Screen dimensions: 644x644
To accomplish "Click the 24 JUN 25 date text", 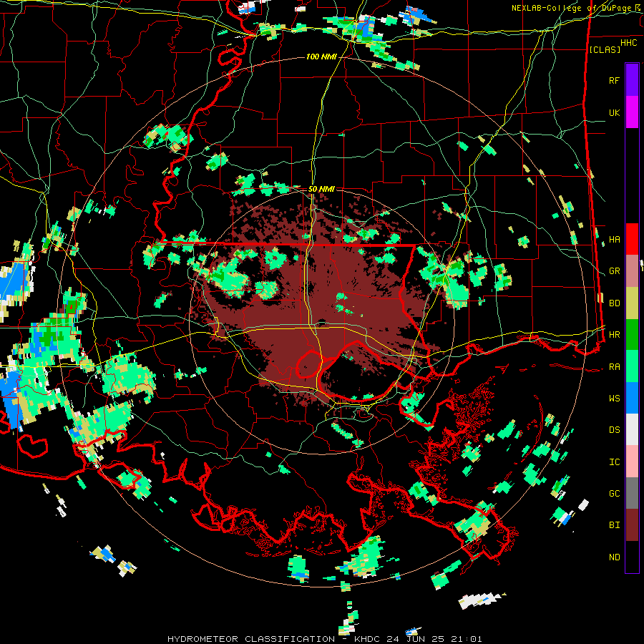I will (414, 639).
